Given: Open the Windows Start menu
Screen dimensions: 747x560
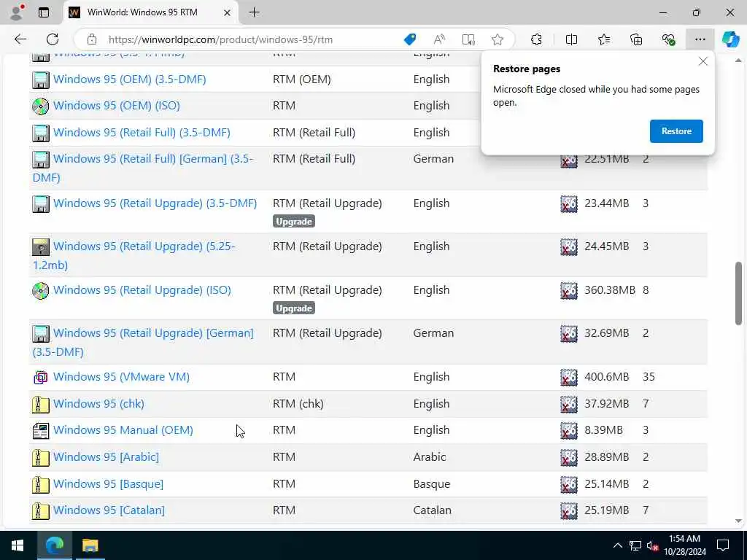Looking at the screenshot, I should (x=18, y=545).
